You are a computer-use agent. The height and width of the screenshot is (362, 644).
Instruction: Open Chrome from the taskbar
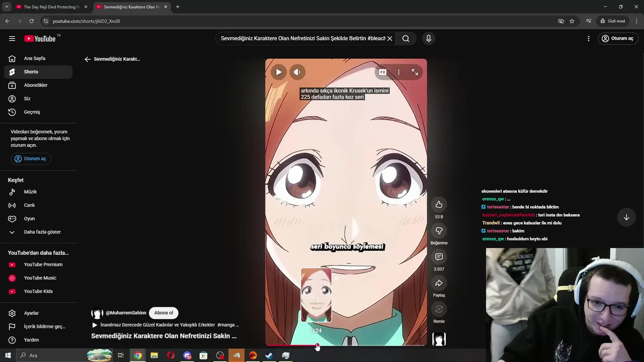coord(138,355)
